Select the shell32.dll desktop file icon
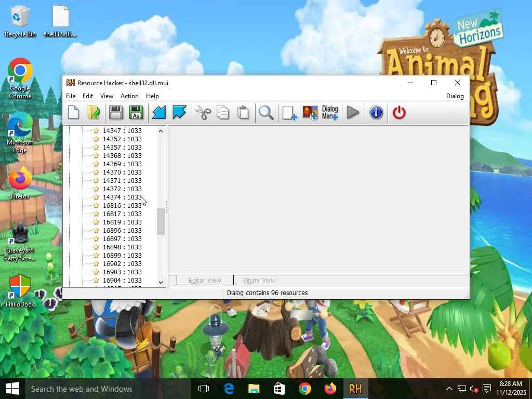The height and width of the screenshot is (399, 532). [x=60, y=21]
